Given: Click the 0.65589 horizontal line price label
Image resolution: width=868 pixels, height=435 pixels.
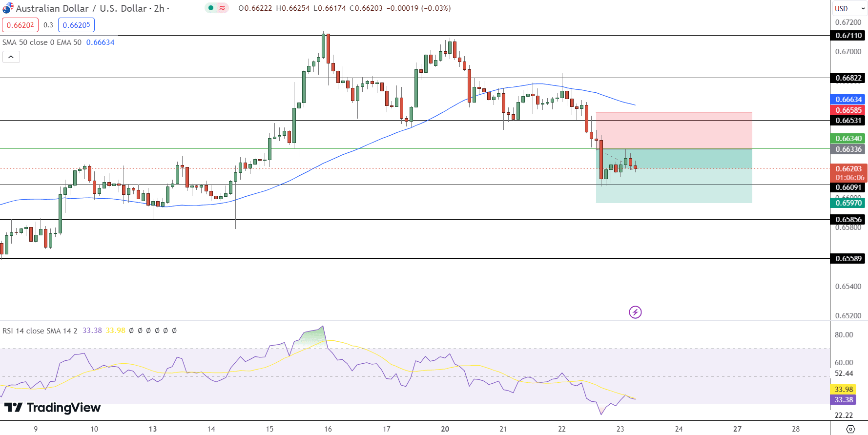Looking at the screenshot, I should click(x=848, y=259).
